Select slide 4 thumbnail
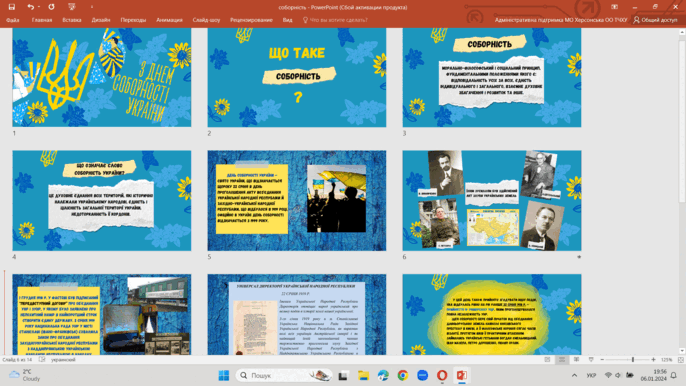This screenshot has width=686, height=386. 102,200
